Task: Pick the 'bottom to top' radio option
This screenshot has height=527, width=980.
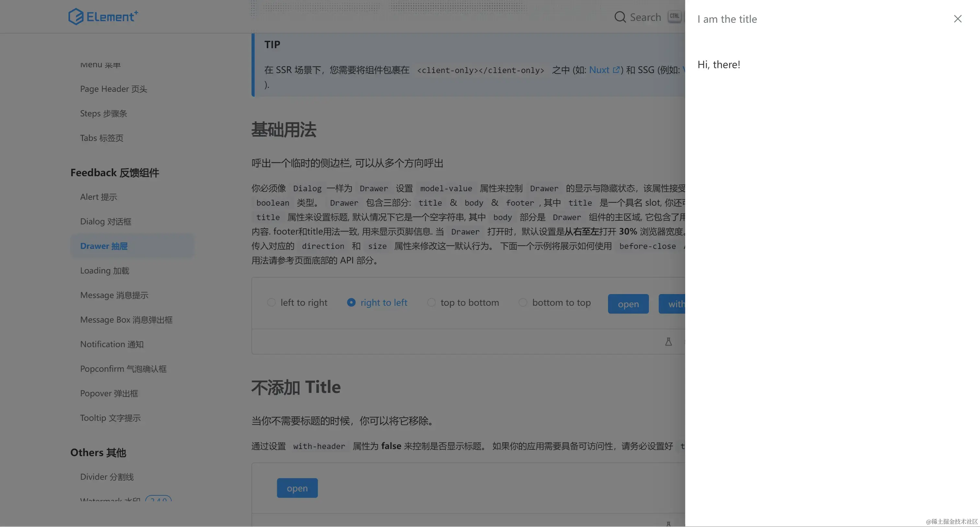Action: [x=523, y=302]
